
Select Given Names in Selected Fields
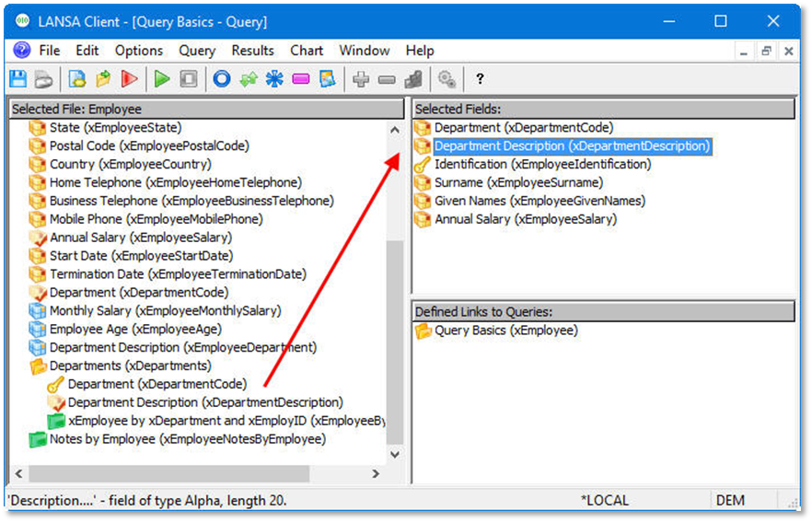pyautogui.click(x=540, y=201)
